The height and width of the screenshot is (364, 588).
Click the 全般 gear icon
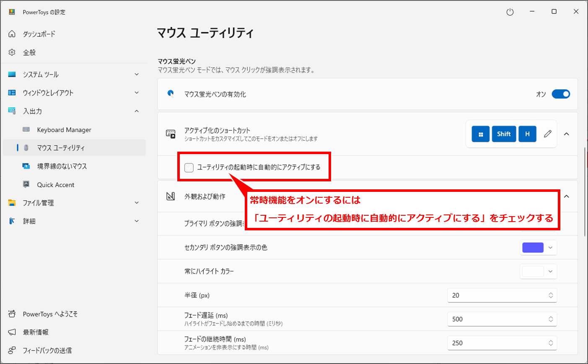(x=12, y=52)
